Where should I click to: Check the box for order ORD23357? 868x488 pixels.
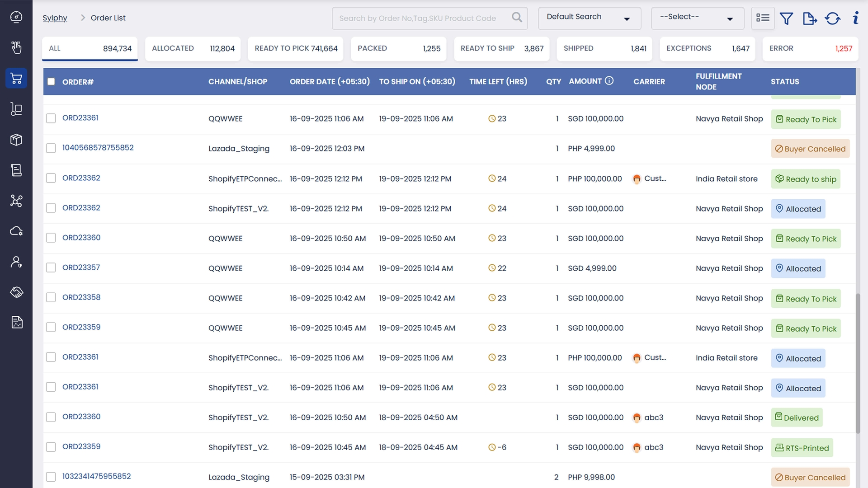[x=51, y=268]
